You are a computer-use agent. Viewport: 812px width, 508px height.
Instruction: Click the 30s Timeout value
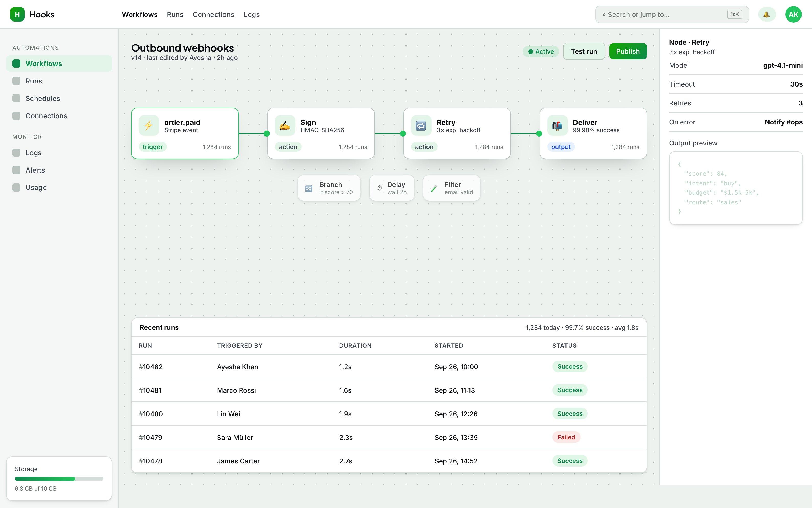(796, 84)
